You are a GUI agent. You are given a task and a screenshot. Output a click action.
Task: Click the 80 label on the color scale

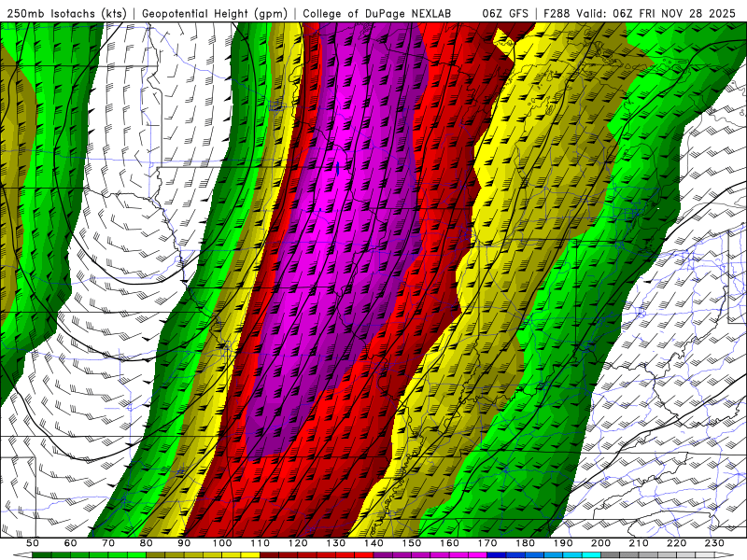[x=146, y=543]
